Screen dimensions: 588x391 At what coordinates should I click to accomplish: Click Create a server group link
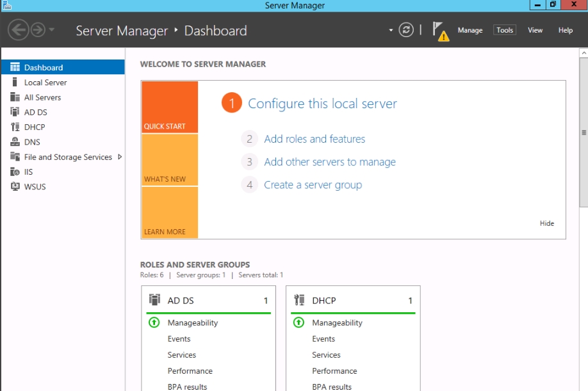pos(313,185)
